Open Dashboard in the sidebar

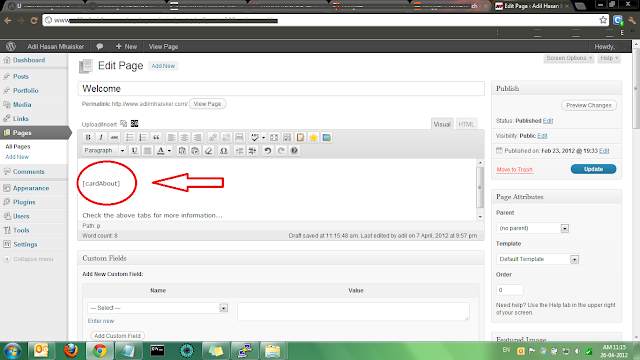coord(29,60)
